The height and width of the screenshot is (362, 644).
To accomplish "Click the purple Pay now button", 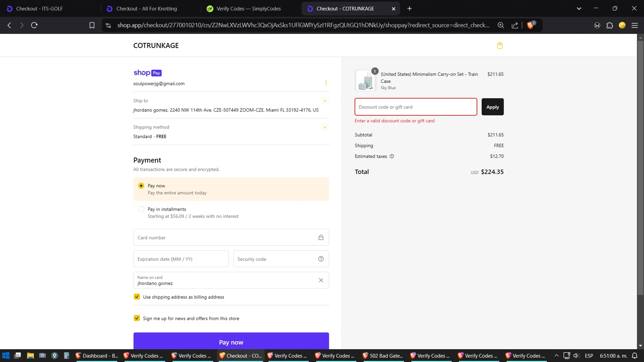I will click(231, 341).
